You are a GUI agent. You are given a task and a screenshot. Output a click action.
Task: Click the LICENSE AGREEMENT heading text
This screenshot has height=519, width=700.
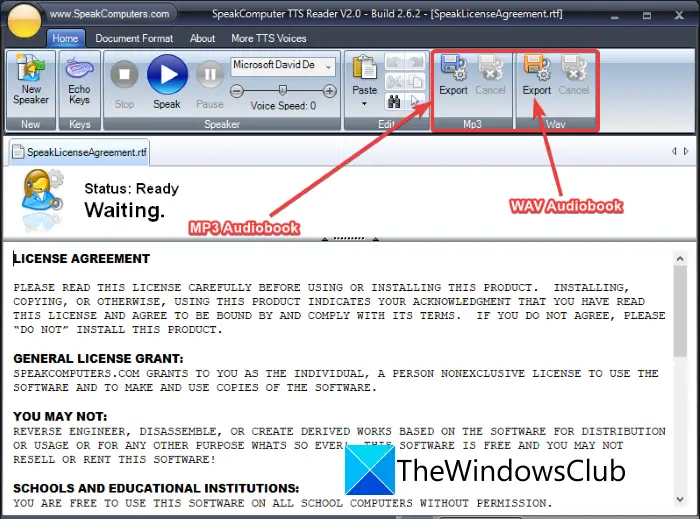coord(82,259)
